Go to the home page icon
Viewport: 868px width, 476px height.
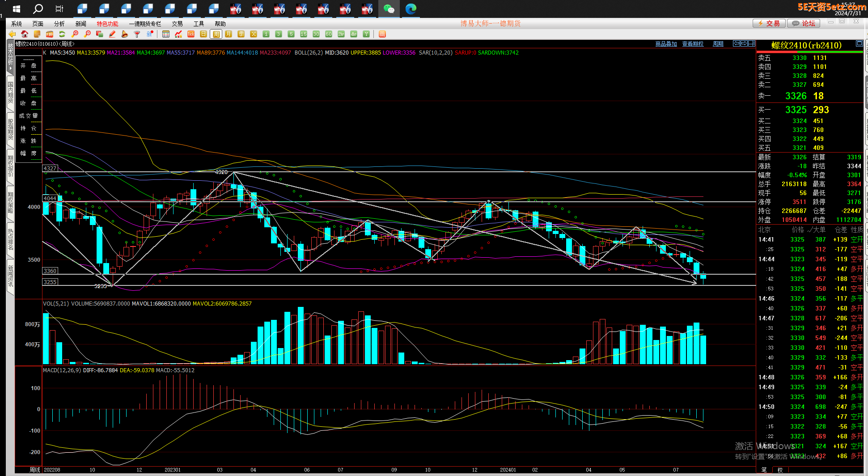[25, 34]
